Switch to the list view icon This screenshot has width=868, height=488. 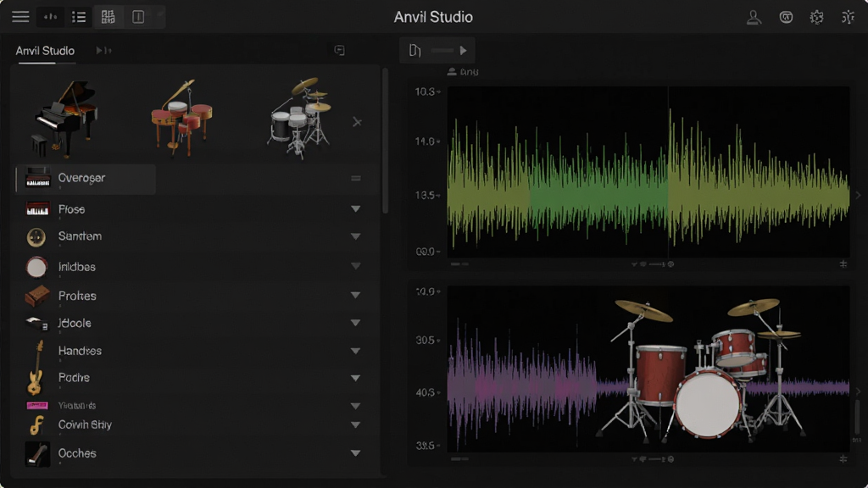point(79,17)
